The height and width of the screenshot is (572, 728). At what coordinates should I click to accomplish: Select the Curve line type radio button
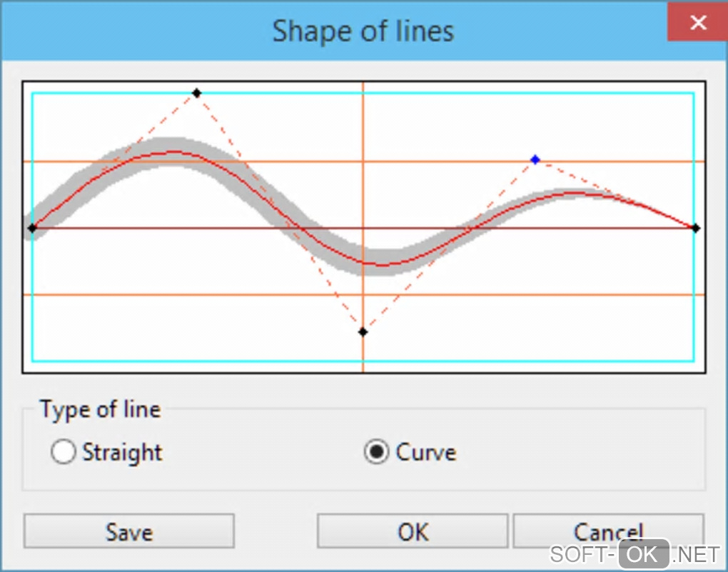[x=376, y=452]
